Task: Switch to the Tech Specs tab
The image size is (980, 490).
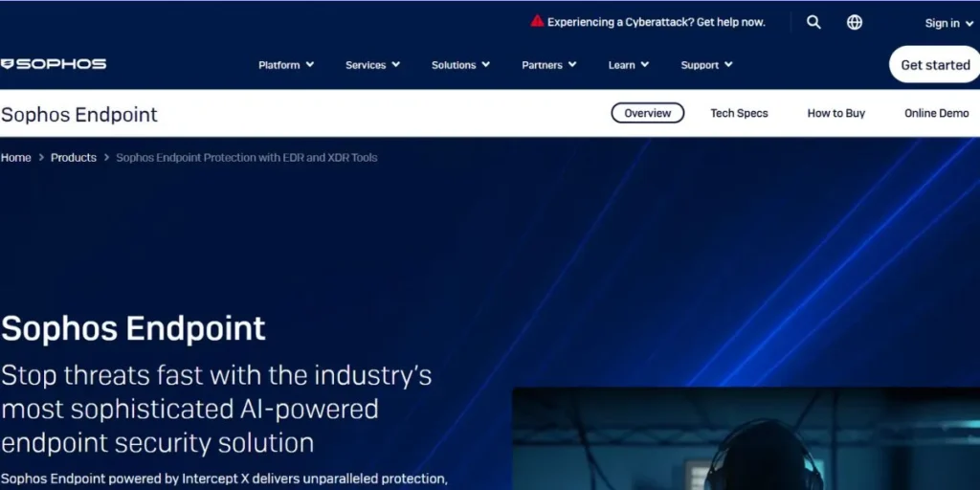Action: coord(739,113)
